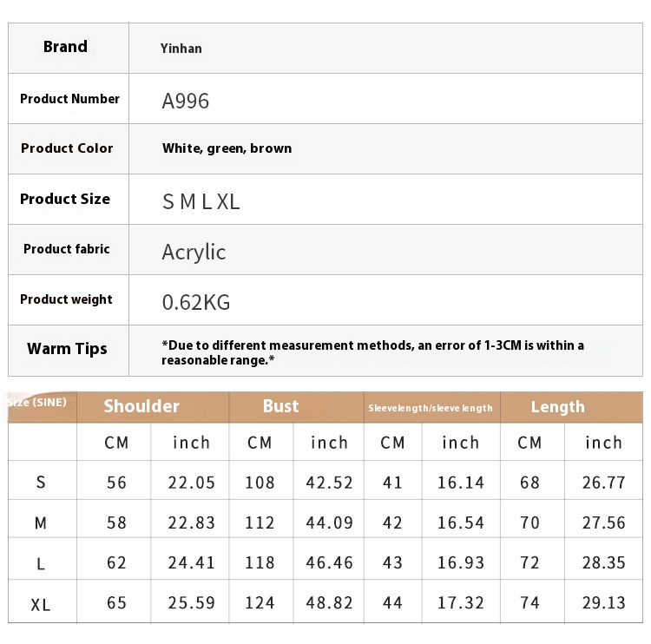Viewport: 651px width, 644px height.
Task: Select the Bust column header
Action: pos(280,406)
